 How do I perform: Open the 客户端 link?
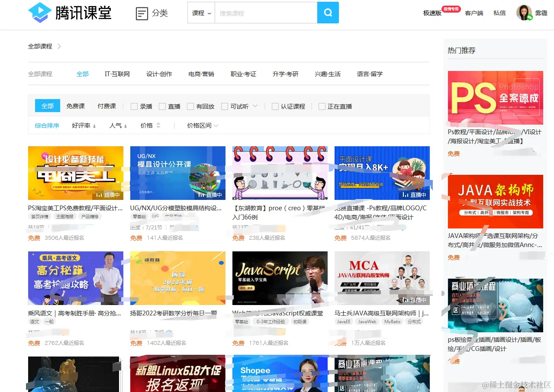(x=474, y=13)
